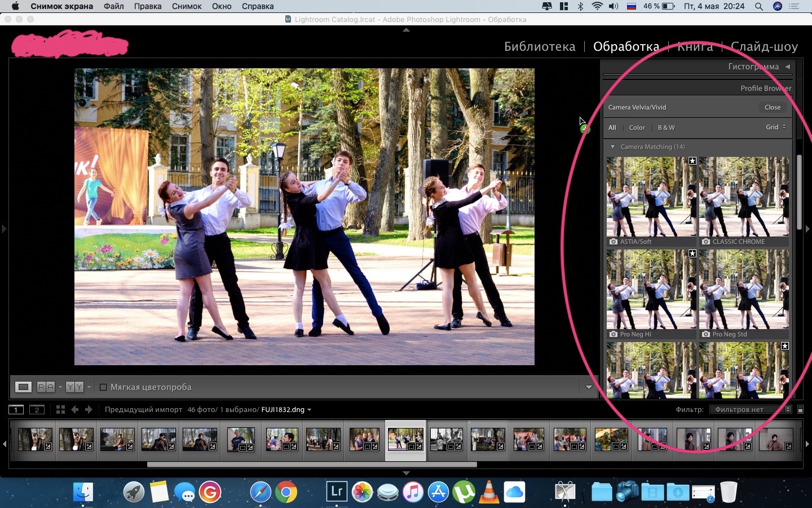The image size is (812, 508).
Task: Open Google Chrome from the Dock
Action: point(286,492)
